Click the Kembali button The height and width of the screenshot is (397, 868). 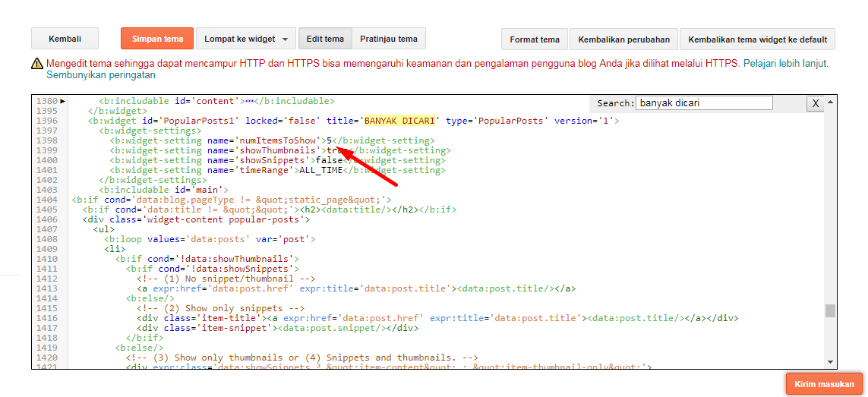(x=65, y=39)
